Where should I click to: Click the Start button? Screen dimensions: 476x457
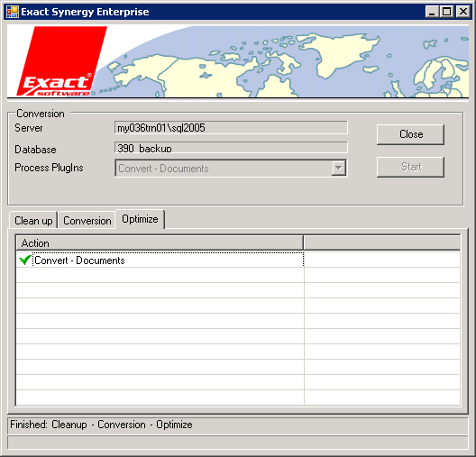[x=410, y=167]
